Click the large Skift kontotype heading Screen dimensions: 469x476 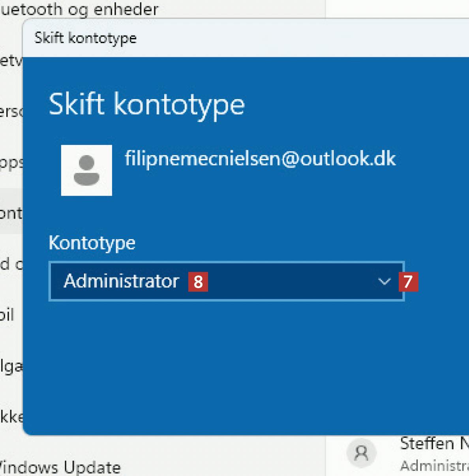click(x=146, y=105)
